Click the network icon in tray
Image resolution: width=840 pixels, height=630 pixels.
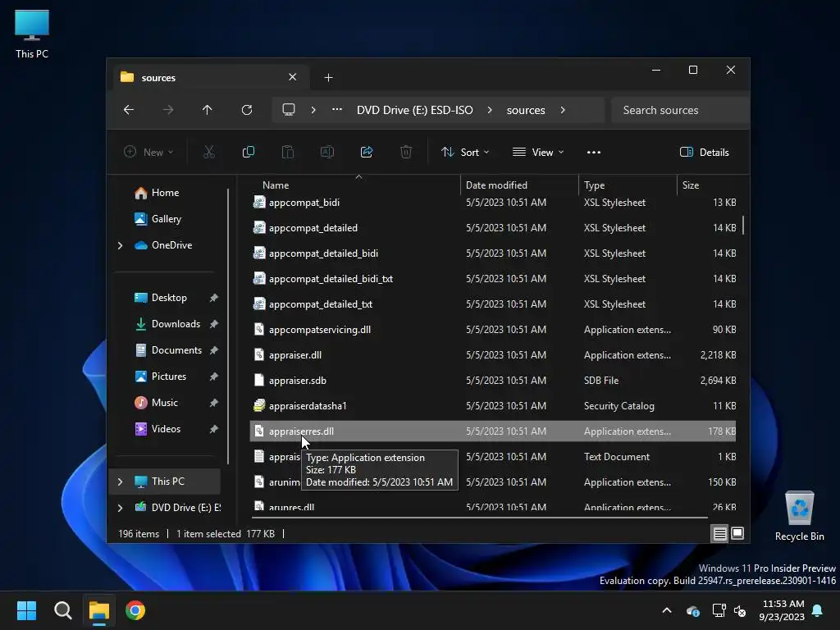(x=719, y=610)
